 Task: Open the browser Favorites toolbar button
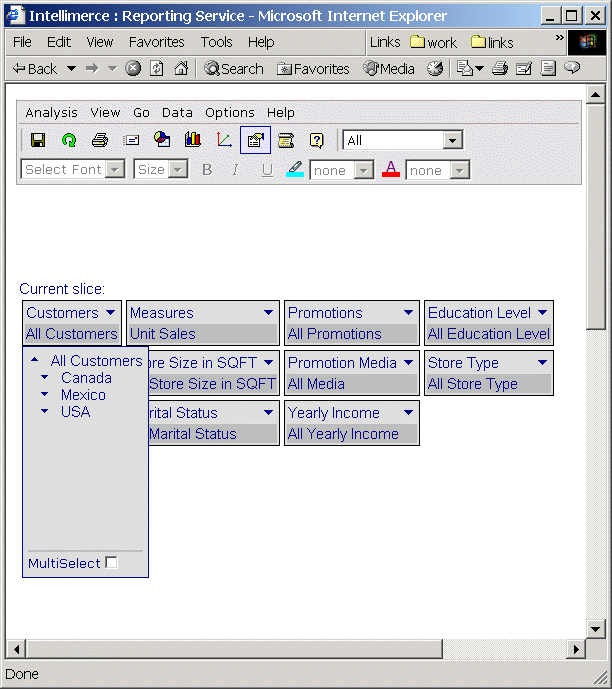click(313, 69)
